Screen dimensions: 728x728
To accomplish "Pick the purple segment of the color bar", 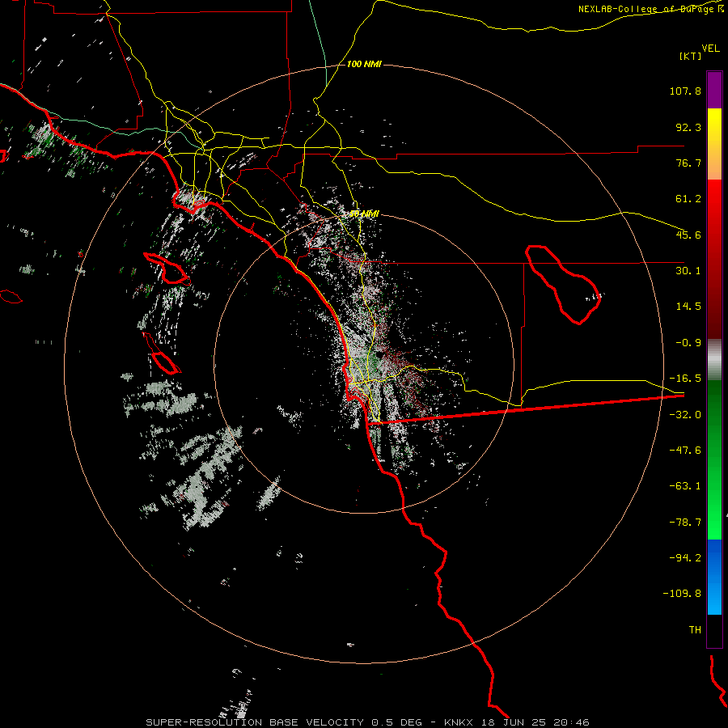I will click(714, 90).
